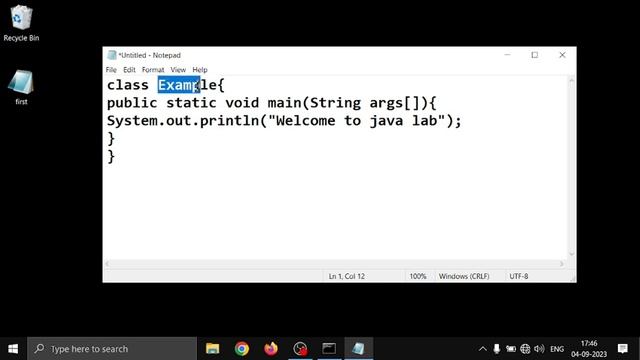The image size is (640, 360).
Task: Click 'System.out.println' in line three
Action: [183, 121]
